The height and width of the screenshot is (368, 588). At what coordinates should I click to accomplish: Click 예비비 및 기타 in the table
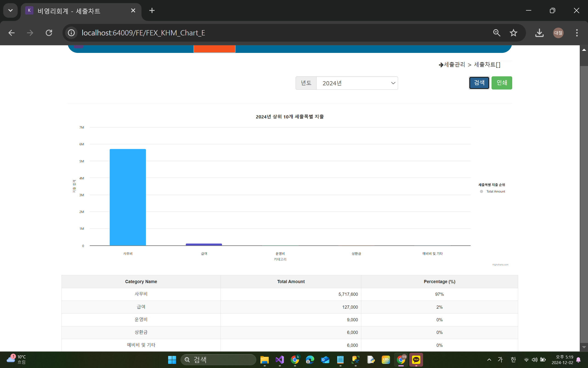click(x=141, y=345)
